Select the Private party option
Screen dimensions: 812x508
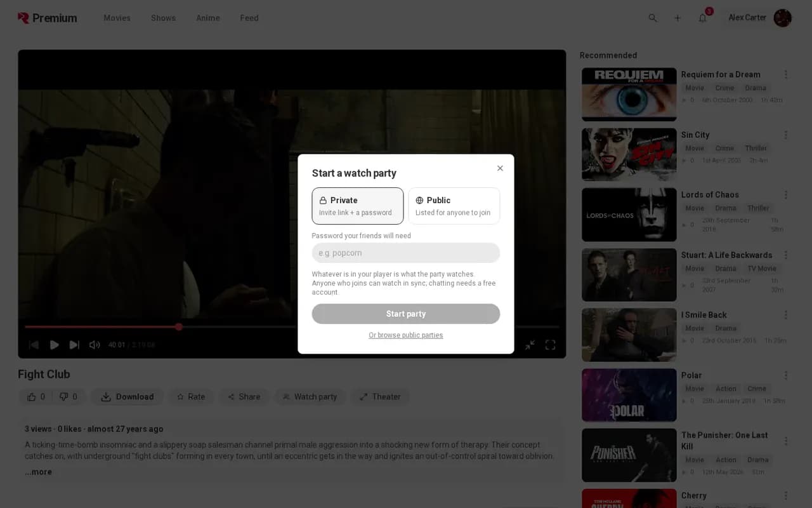358,206
